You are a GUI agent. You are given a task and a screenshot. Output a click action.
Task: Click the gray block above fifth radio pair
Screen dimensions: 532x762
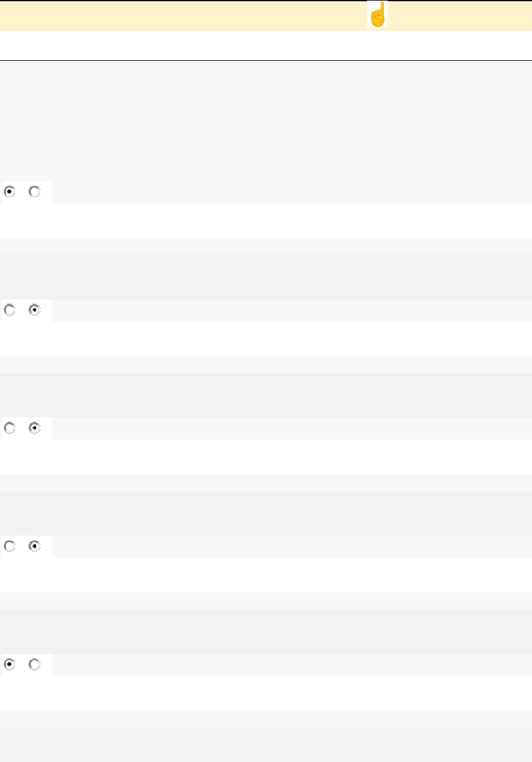pyautogui.click(x=266, y=632)
